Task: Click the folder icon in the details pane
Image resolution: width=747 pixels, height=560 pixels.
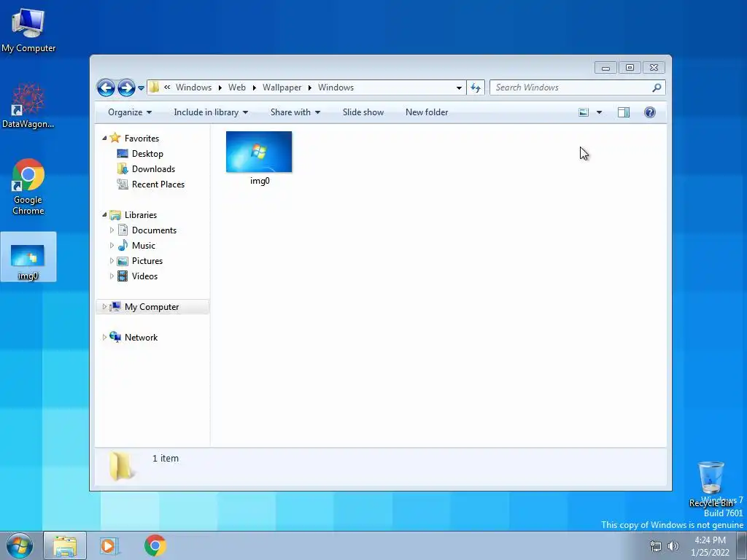Action: coord(122,465)
